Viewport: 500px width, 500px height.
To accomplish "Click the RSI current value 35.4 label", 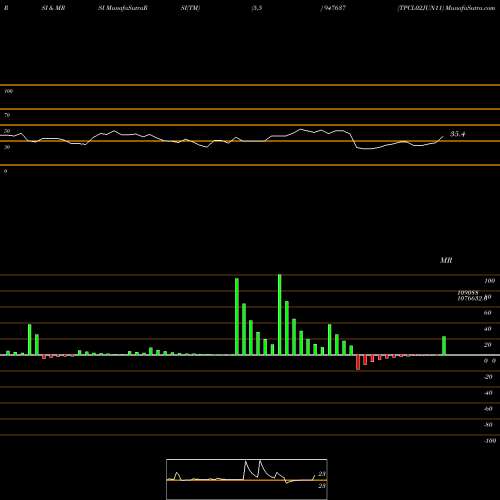I will tap(457, 134).
